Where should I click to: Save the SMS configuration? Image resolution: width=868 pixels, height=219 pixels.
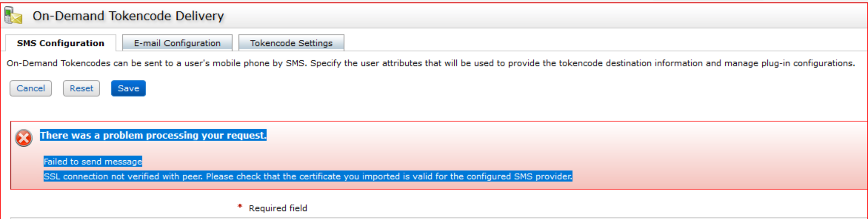tap(128, 88)
